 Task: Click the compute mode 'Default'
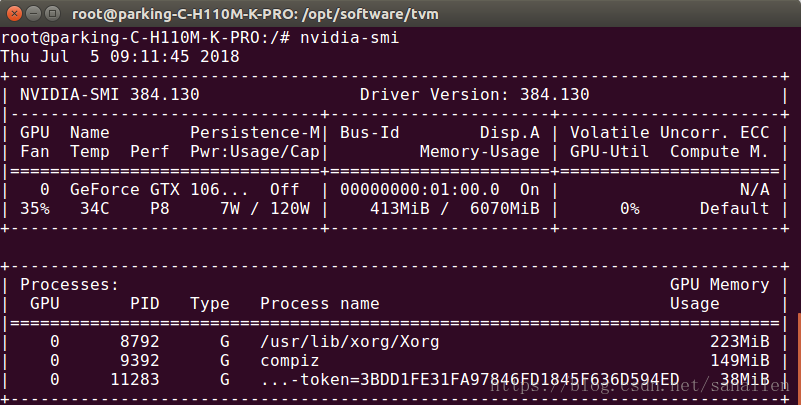coord(735,209)
